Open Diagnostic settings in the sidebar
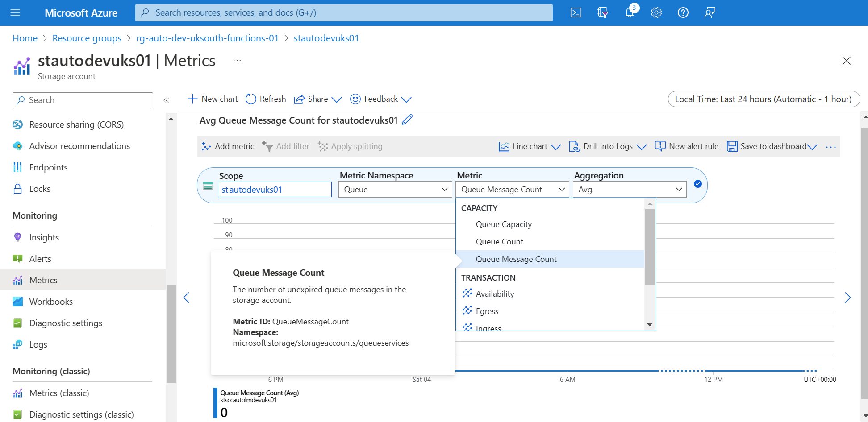Screen dimensions: 868x422 pos(66,323)
